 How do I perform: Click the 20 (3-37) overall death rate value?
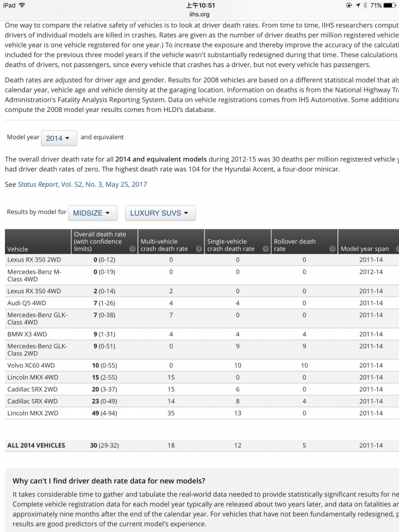(105, 389)
